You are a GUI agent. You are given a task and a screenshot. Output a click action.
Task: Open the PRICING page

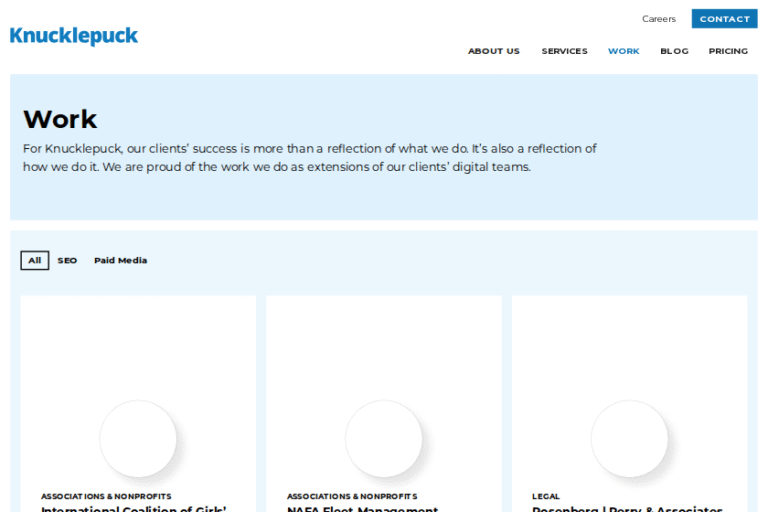coord(728,51)
